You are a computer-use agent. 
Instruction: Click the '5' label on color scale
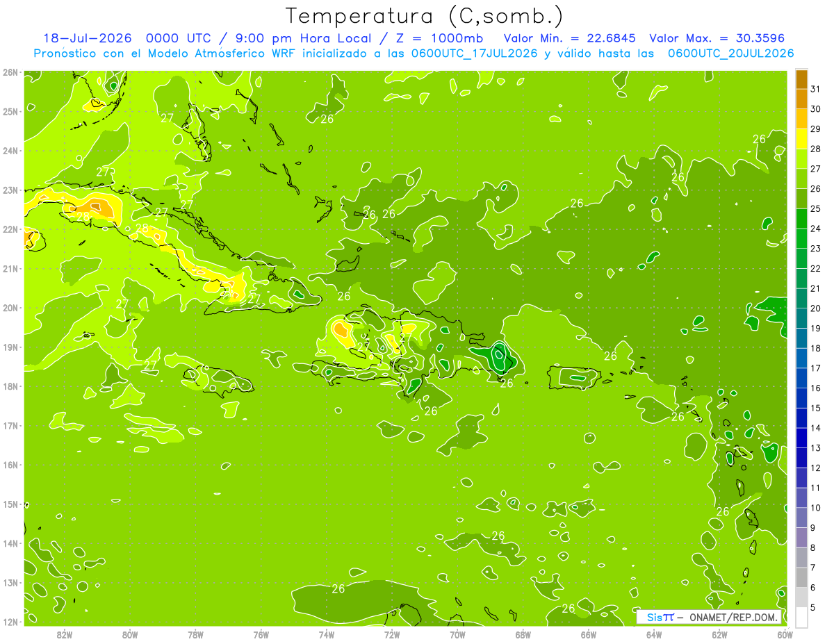814,608
